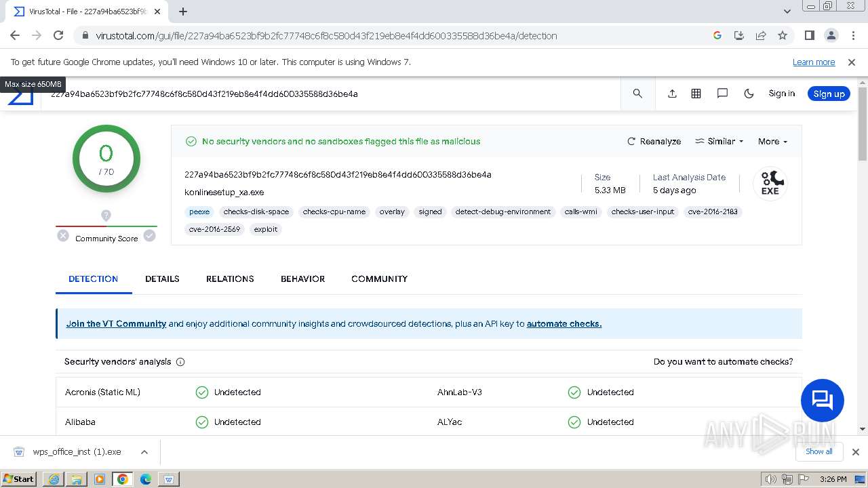Switch to the COMMUNITY tab

379,279
